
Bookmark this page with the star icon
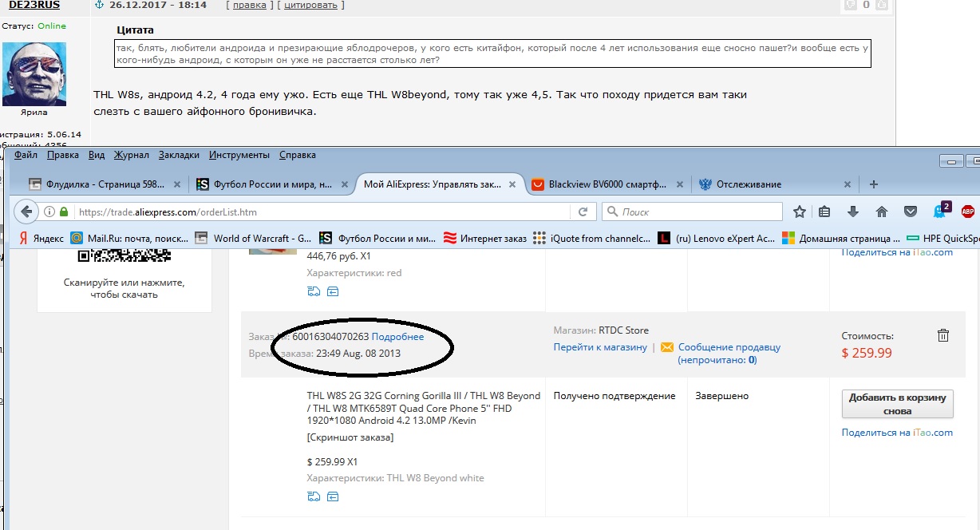click(799, 212)
